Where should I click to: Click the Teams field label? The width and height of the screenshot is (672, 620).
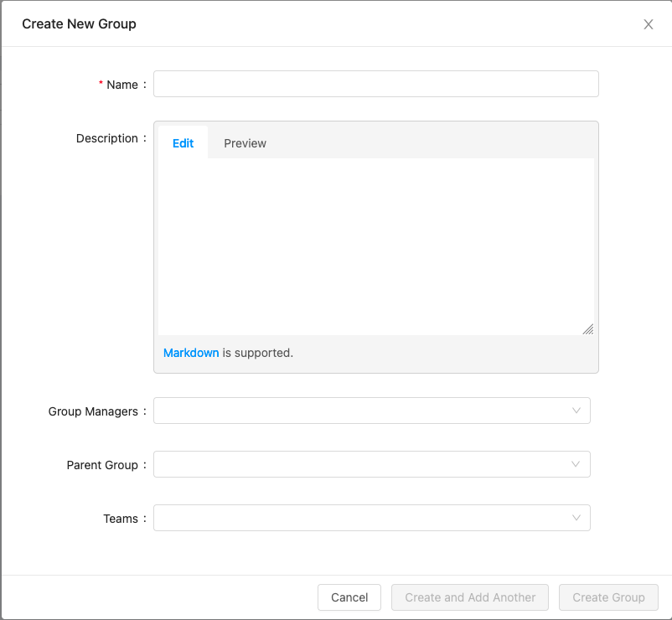tap(121, 519)
